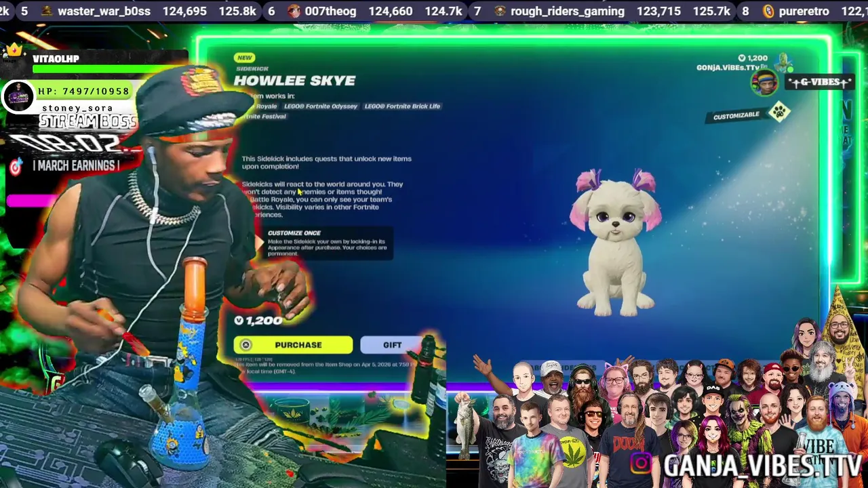Click the MARCH EARNINGS goal label

76,166
